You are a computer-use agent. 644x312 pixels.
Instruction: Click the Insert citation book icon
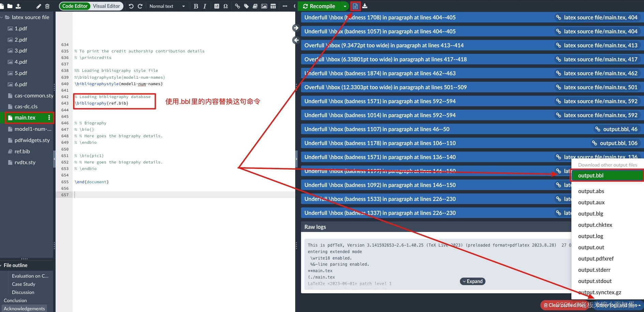[255, 6]
